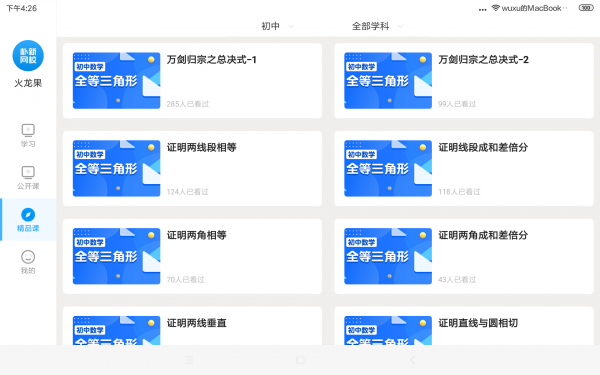This screenshot has height=375, width=600.
Task: Select the 精品课 compass icon
Action: click(x=28, y=215)
